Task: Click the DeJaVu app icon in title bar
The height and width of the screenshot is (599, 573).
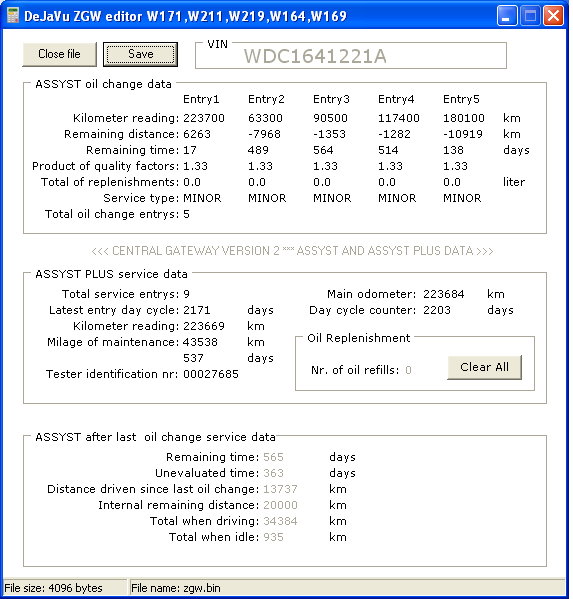Action: click(13, 16)
